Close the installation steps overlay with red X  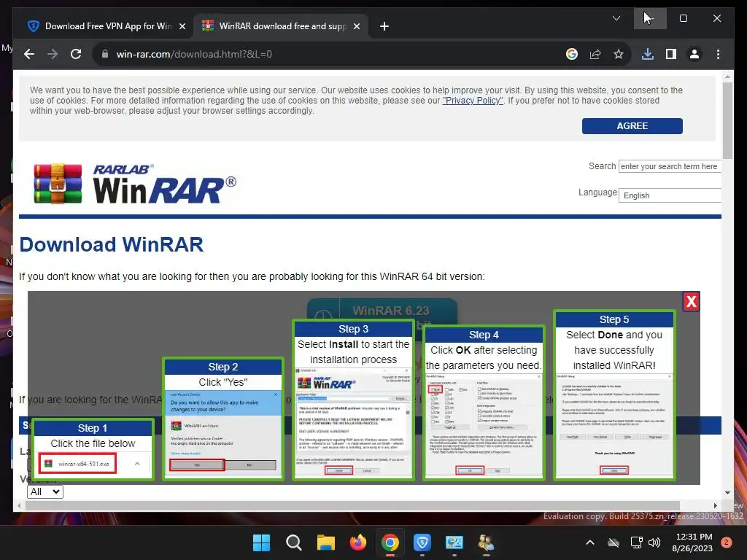[x=692, y=301]
